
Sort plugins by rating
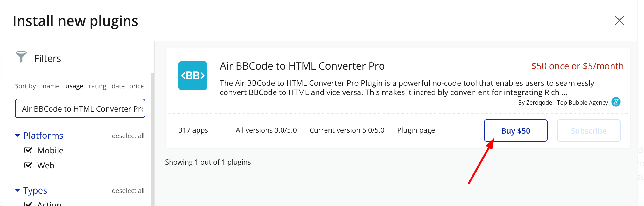[97, 86]
